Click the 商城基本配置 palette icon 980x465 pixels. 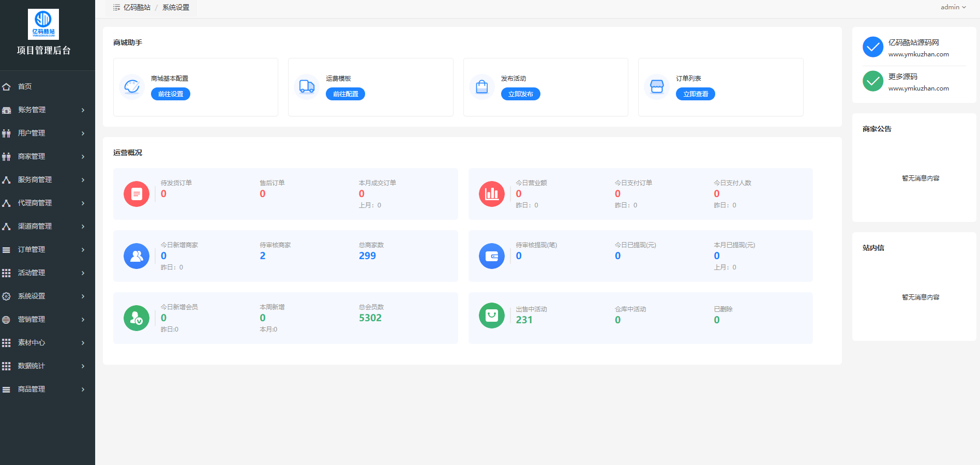(x=132, y=87)
